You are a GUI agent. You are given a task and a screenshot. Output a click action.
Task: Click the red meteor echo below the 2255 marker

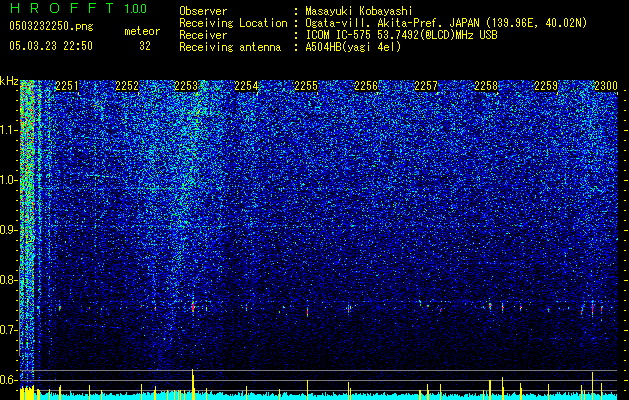tap(308, 311)
